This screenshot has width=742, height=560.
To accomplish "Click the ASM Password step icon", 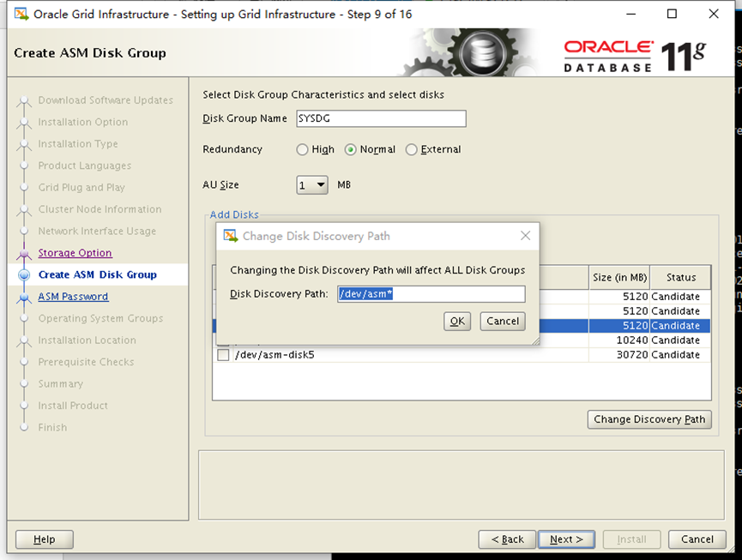I will pyautogui.click(x=24, y=297).
